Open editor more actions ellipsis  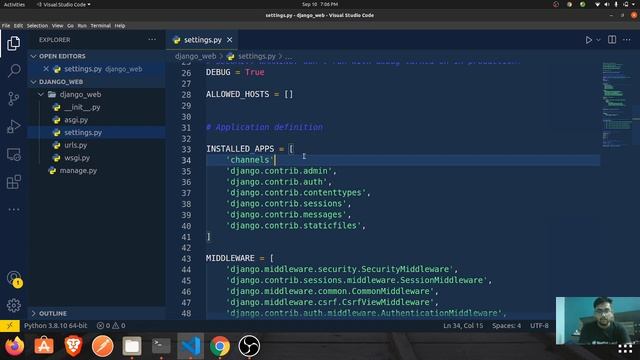[x=627, y=40]
